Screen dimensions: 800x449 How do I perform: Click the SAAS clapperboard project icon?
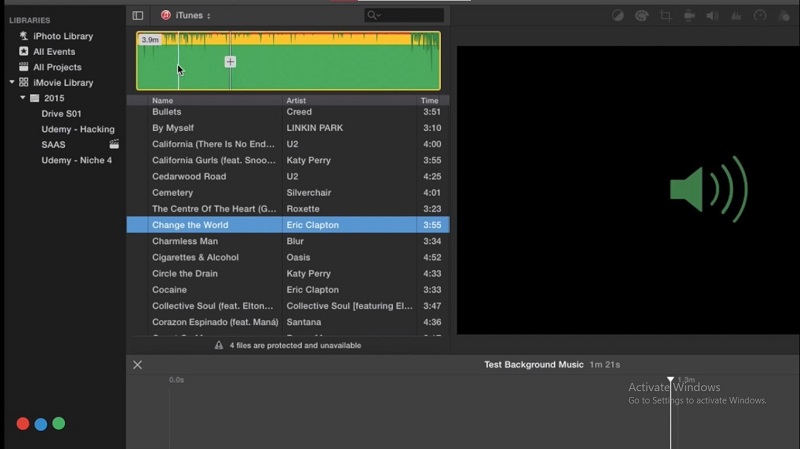[x=114, y=144]
